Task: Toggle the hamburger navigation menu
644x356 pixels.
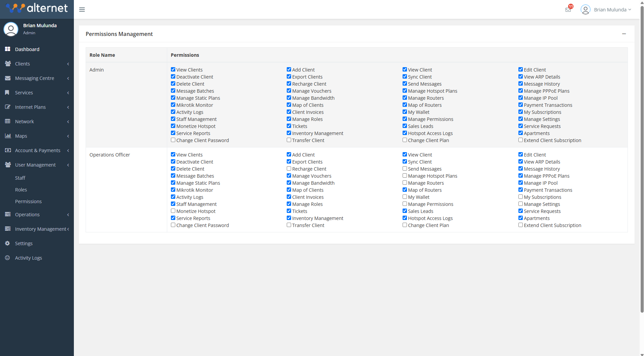Action: (x=82, y=9)
